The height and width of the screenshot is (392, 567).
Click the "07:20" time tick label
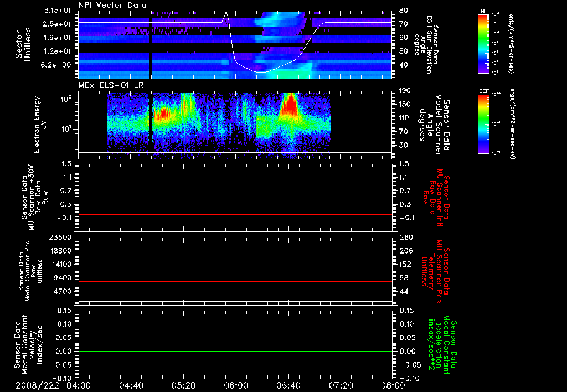(341, 385)
